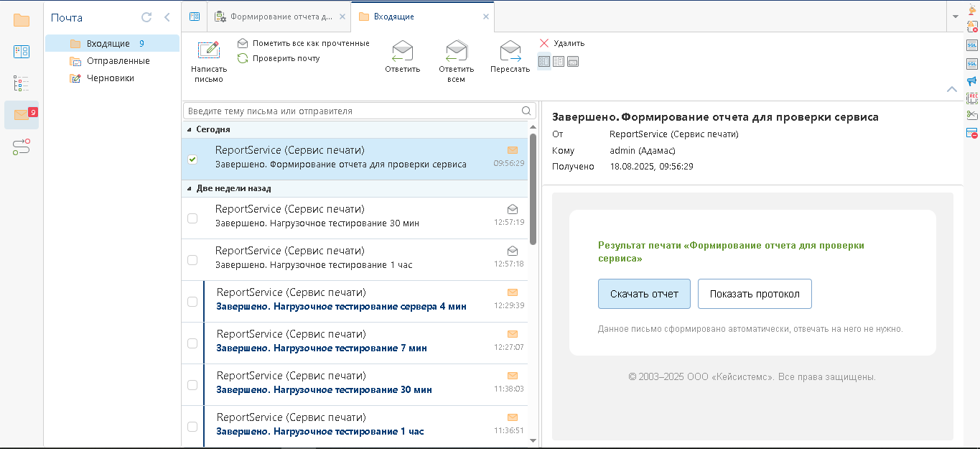Open the dashboard panel icon in left sidebar
Screen dimensions: 980x449
[22, 51]
